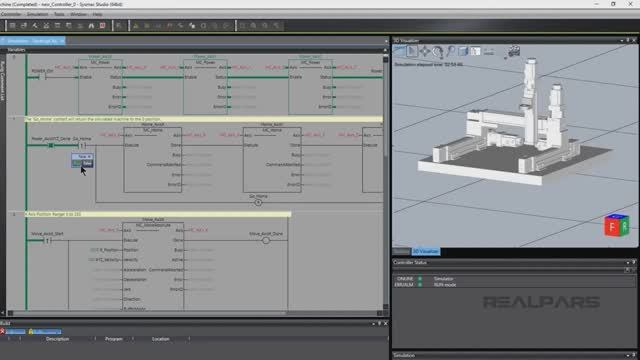Image resolution: width=640 pixels, height=360 pixels.
Task: Click the 3D cube view icon in Visualizer toolbar
Action: (x=463, y=51)
